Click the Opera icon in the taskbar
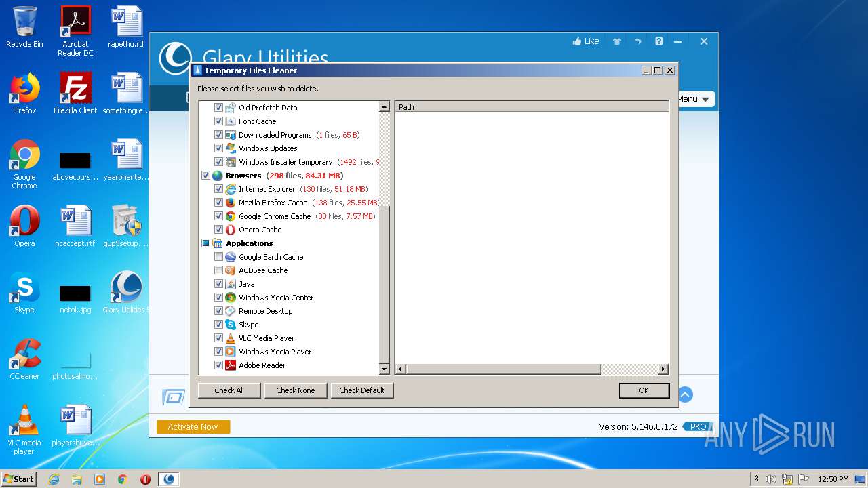868x488 pixels. (x=145, y=479)
